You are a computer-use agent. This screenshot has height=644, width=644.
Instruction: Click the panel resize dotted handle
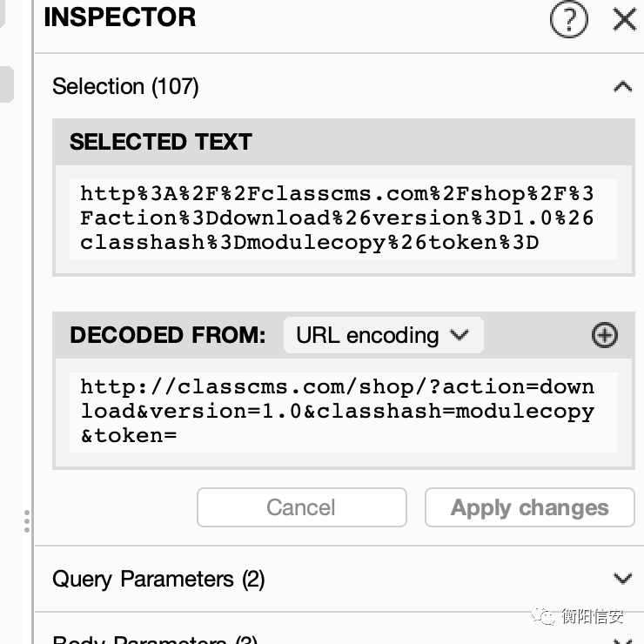[27, 520]
